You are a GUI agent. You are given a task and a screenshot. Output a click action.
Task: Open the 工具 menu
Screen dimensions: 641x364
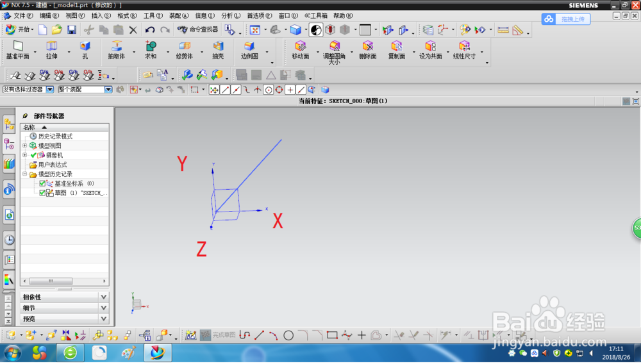pyautogui.click(x=153, y=16)
